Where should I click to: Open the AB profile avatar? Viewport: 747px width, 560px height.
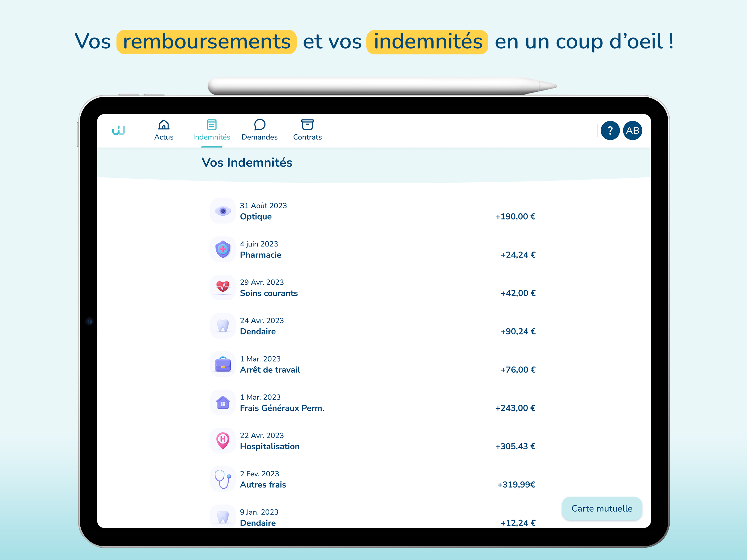pos(632,130)
